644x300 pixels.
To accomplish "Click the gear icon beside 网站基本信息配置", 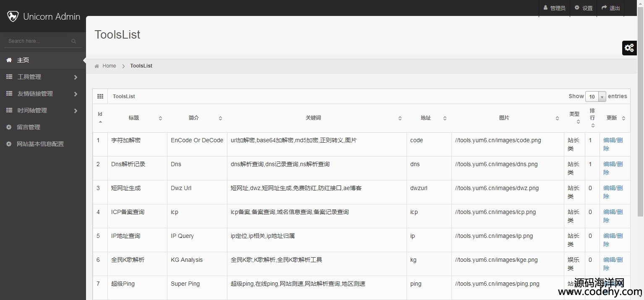I will 9,144.
